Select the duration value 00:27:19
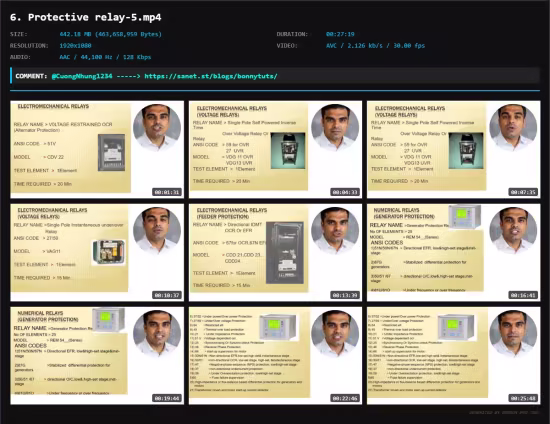 click(340, 34)
